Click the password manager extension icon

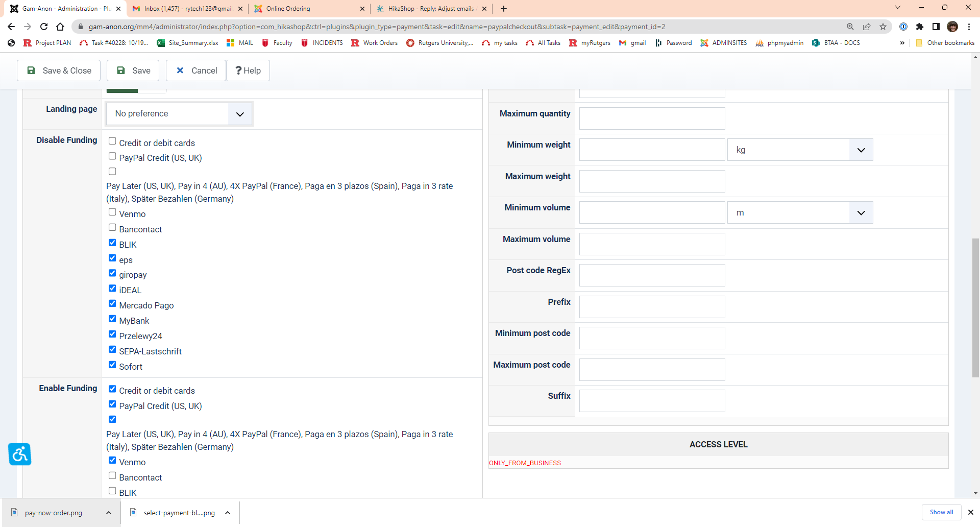(903, 27)
